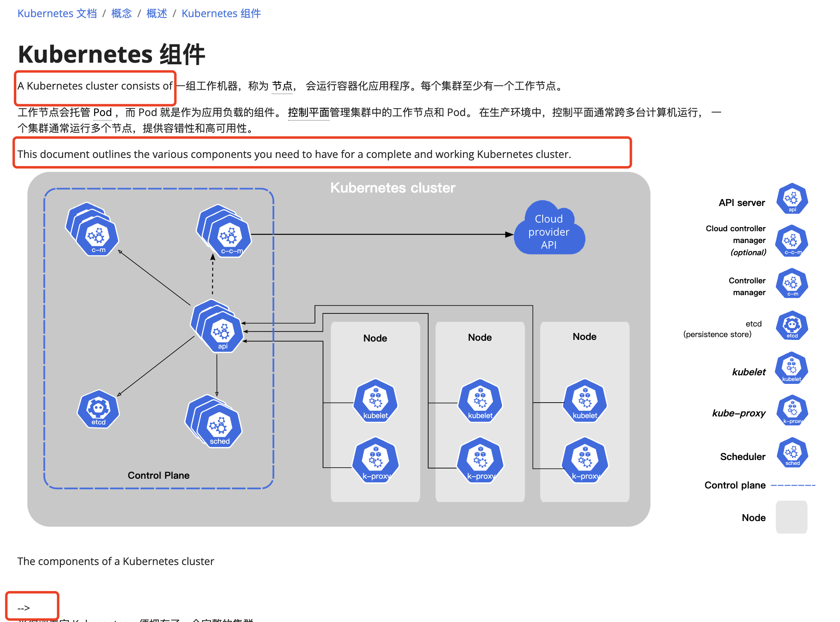Click the Node legend gray swatch
This screenshot has height=622, width=840.
[791, 517]
